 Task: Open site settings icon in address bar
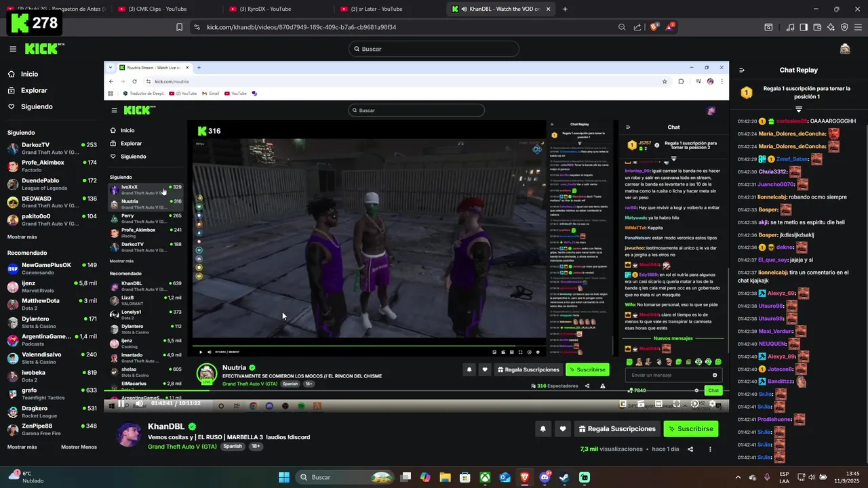coord(197,27)
